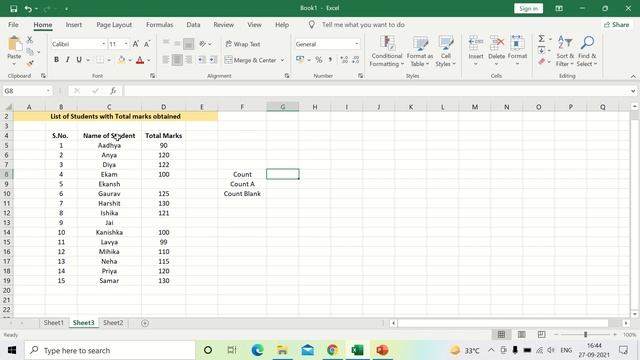Click the Percent Style icon
The width and height of the screenshot is (640, 360).
319,60
